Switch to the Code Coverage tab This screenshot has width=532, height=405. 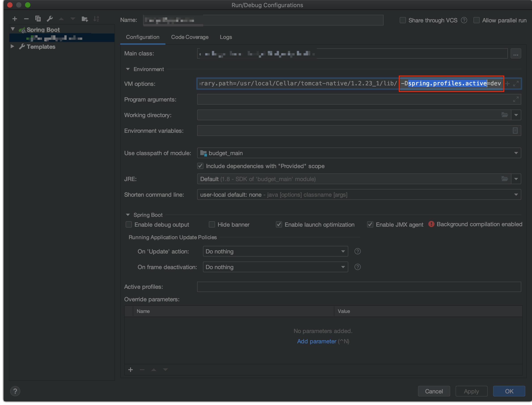pyautogui.click(x=190, y=37)
